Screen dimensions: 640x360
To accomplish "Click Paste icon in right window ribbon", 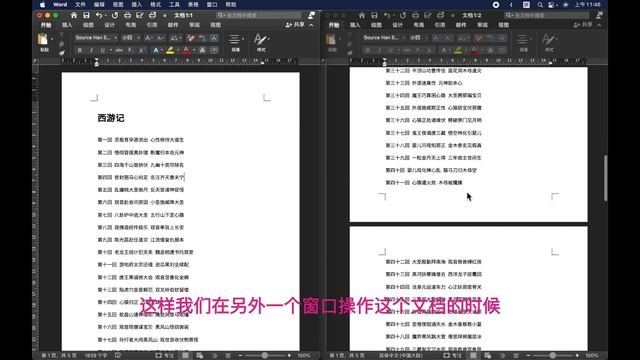I will [x=331, y=40].
